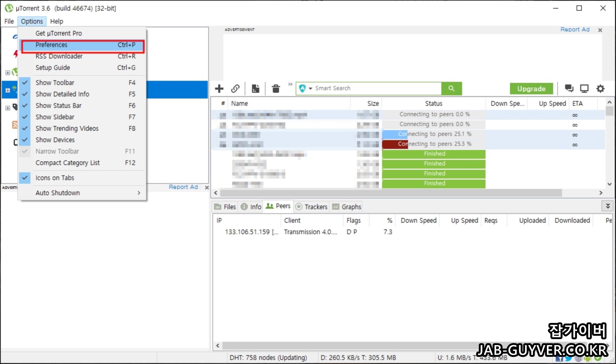616x364 pixels.
Task: Click download speed D: 260.5 KB/s status
Action: [358, 357]
